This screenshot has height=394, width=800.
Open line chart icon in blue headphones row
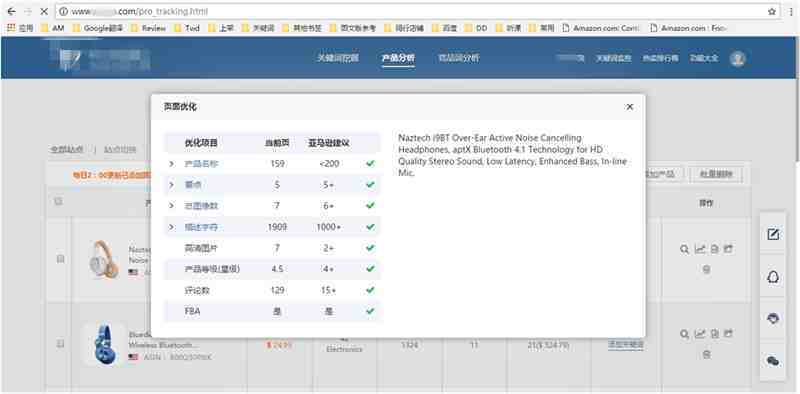pyautogui.click(x=699, y=334)
